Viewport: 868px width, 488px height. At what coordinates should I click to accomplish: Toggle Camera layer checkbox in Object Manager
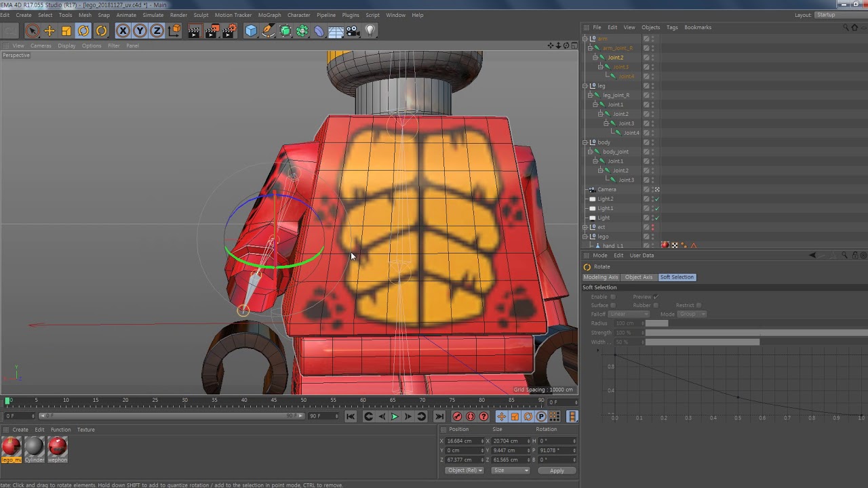646,189
